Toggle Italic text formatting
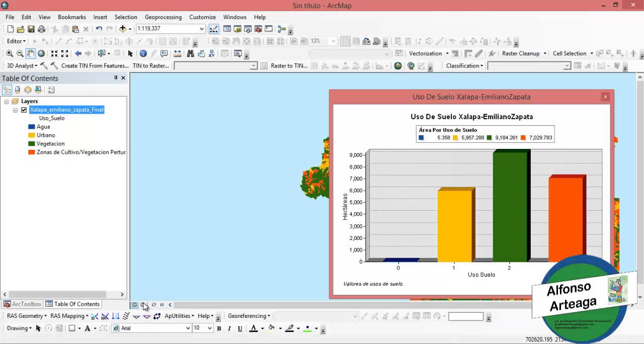This screenshot has height=344, width=644. [229, 328]
